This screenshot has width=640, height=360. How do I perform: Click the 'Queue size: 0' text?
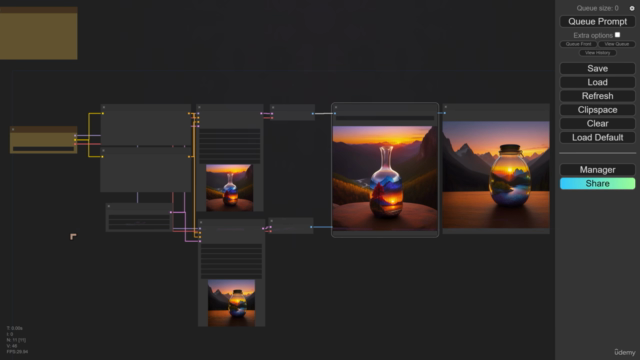click(597, 8)
